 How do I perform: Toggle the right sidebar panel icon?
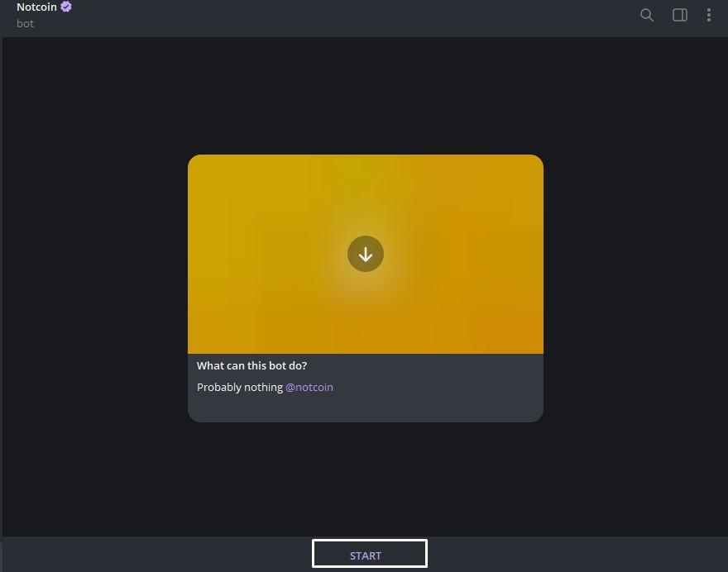tap(680, 15)
